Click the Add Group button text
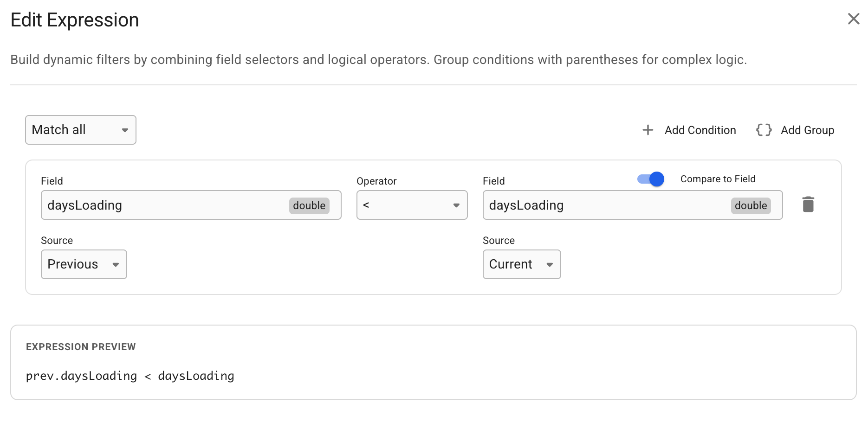 tap(807, 130)
